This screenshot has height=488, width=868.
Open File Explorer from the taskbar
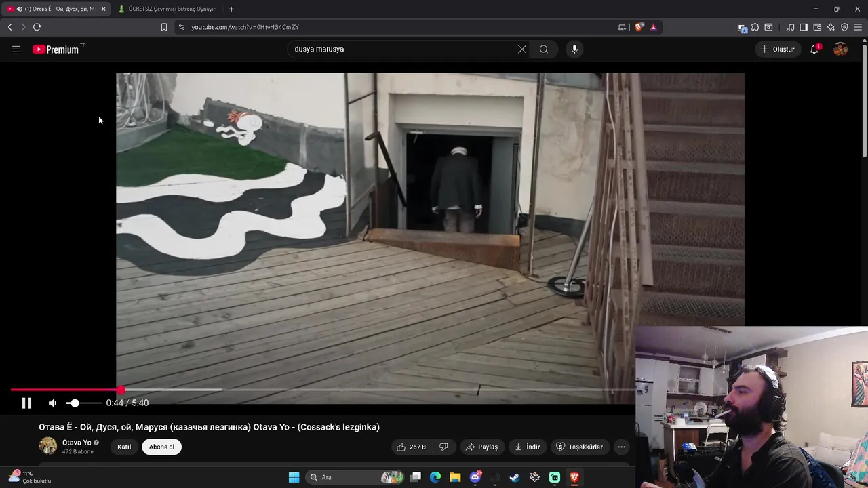point(455,477)
